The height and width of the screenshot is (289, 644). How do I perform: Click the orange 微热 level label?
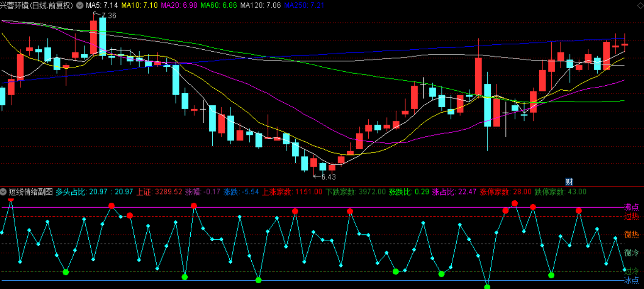click(631, 234)
